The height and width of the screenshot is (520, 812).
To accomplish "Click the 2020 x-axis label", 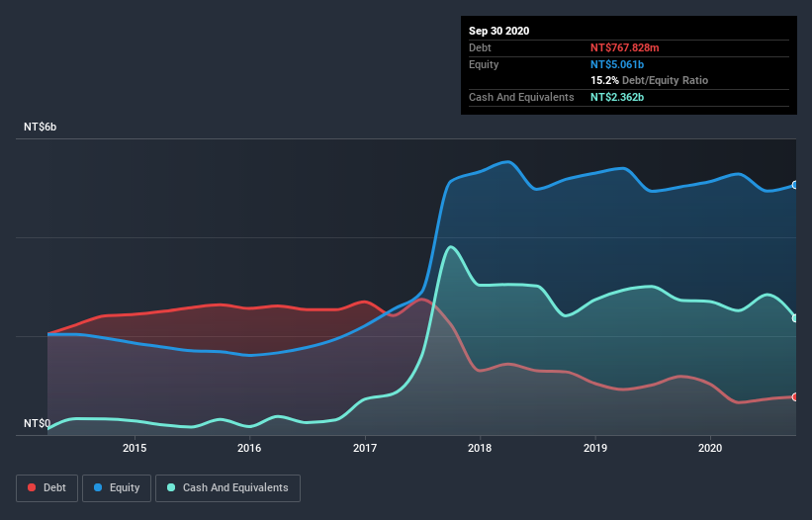I will [710, 448].
